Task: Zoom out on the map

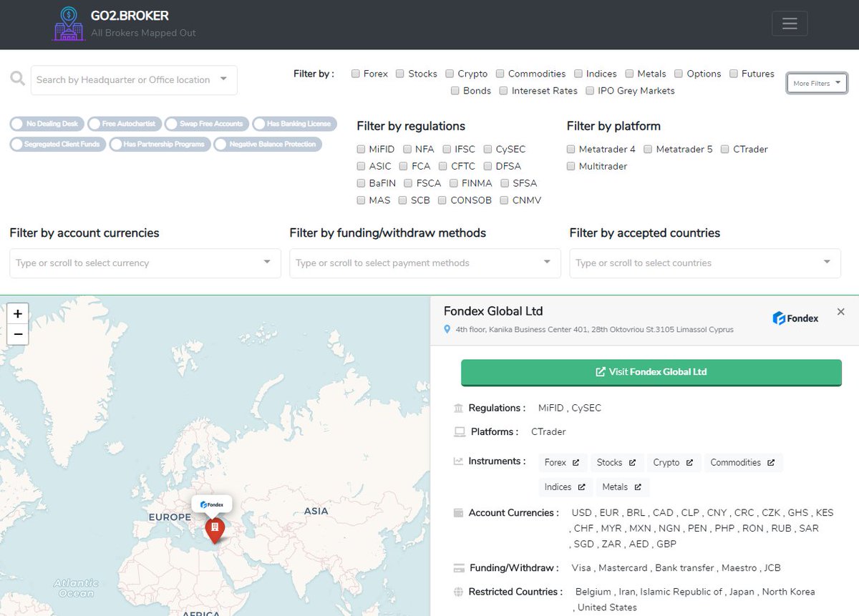Action: 18,334
